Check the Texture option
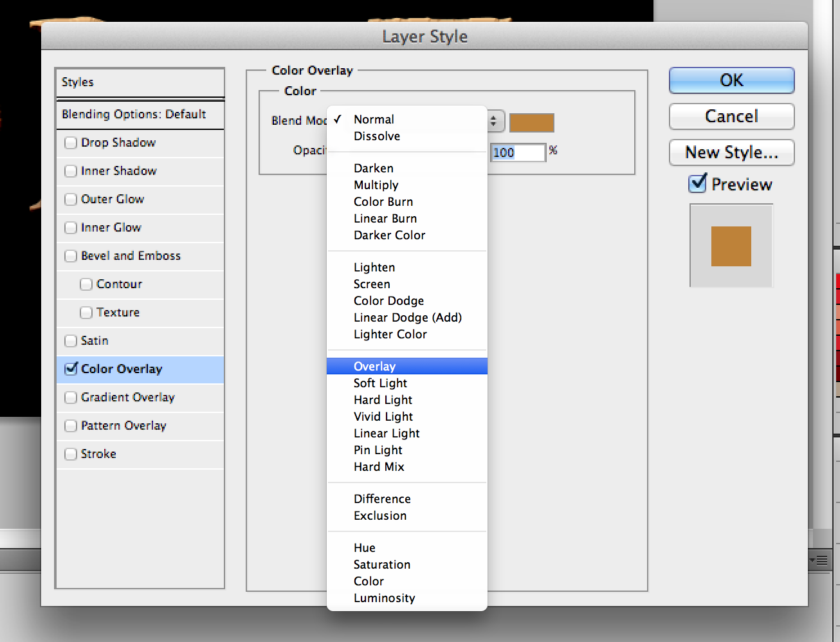840x642 pixels. click(86, 313)
